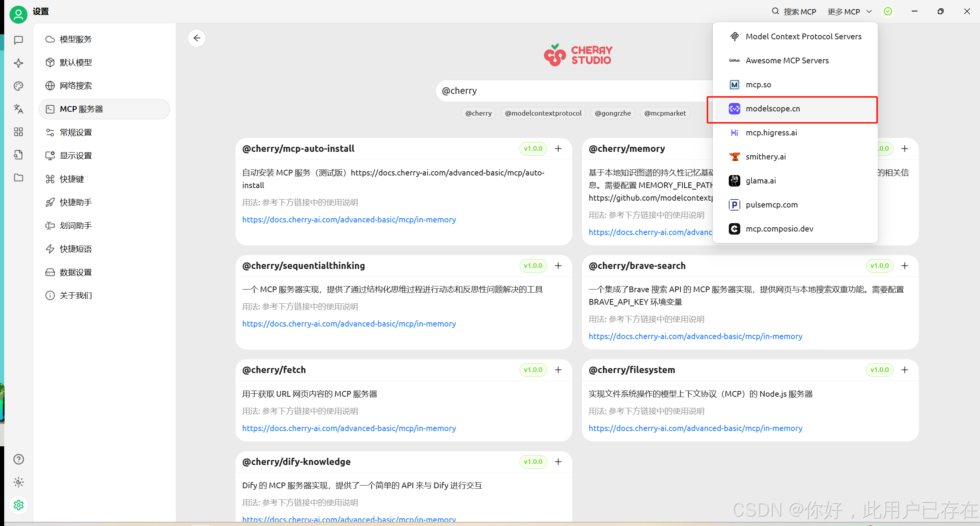980x526 pixels.
Task: Open 常规设置 settings section
Action: point(104,132)
